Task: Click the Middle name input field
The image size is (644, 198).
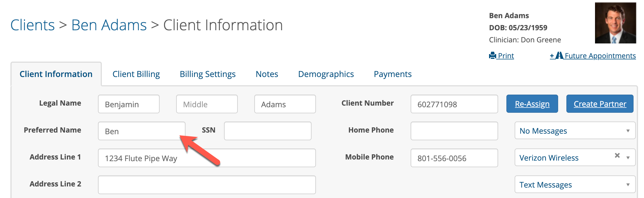Action: pyautogui.click(x=207, y=104)
